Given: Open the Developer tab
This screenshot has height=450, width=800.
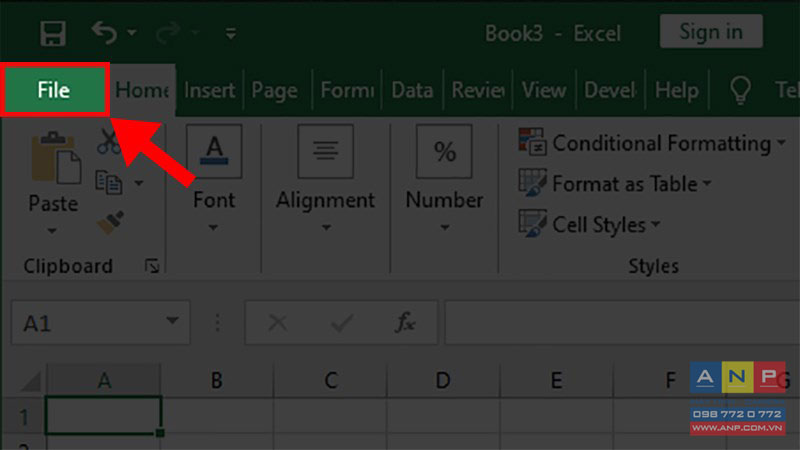Looking at the screenshot, I should point(610,90).
